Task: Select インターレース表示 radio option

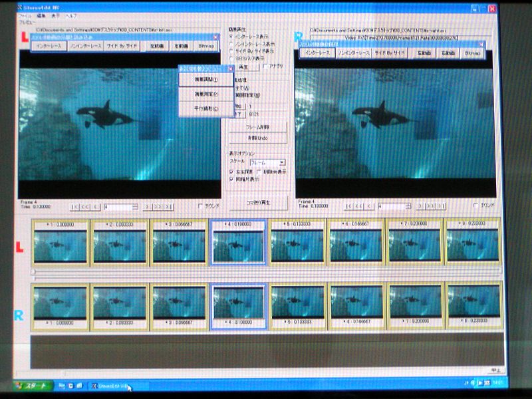Action: click(x=231, y=37)
